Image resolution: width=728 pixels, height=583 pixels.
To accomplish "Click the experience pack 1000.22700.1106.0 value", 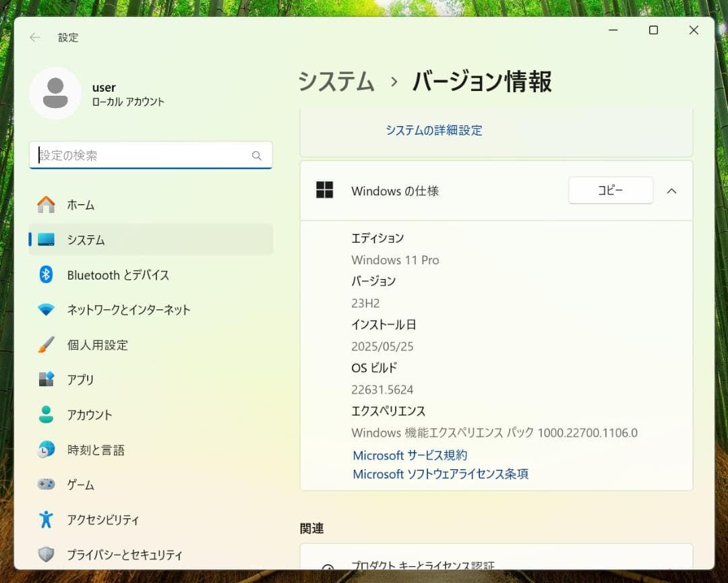I will 587,433.
